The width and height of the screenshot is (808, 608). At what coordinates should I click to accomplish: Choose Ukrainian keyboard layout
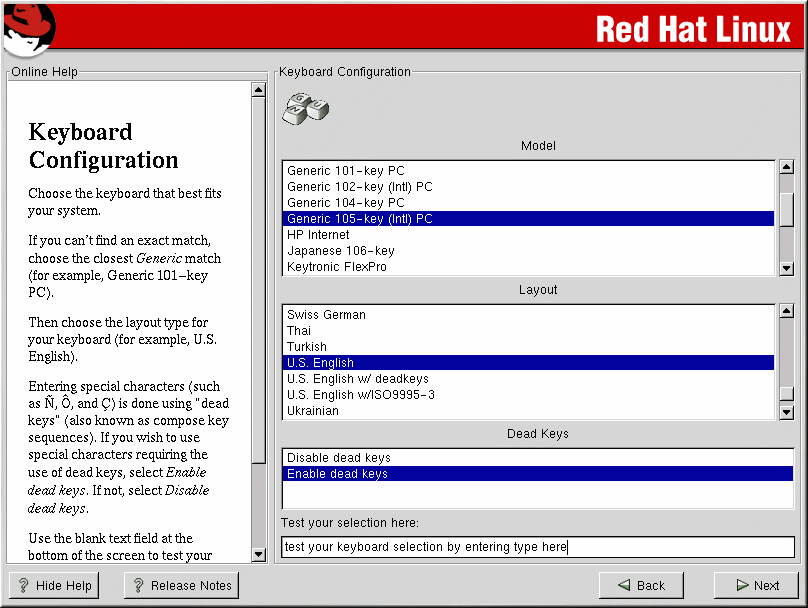[x=312, y=411]
